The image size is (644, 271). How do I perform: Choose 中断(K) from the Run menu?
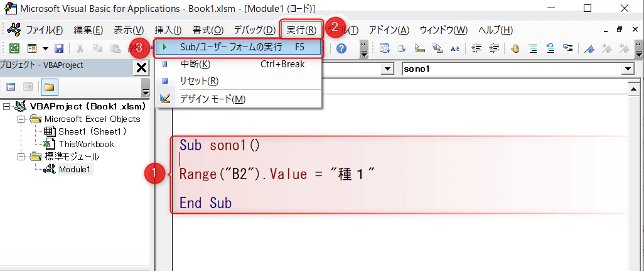(239, 64)
